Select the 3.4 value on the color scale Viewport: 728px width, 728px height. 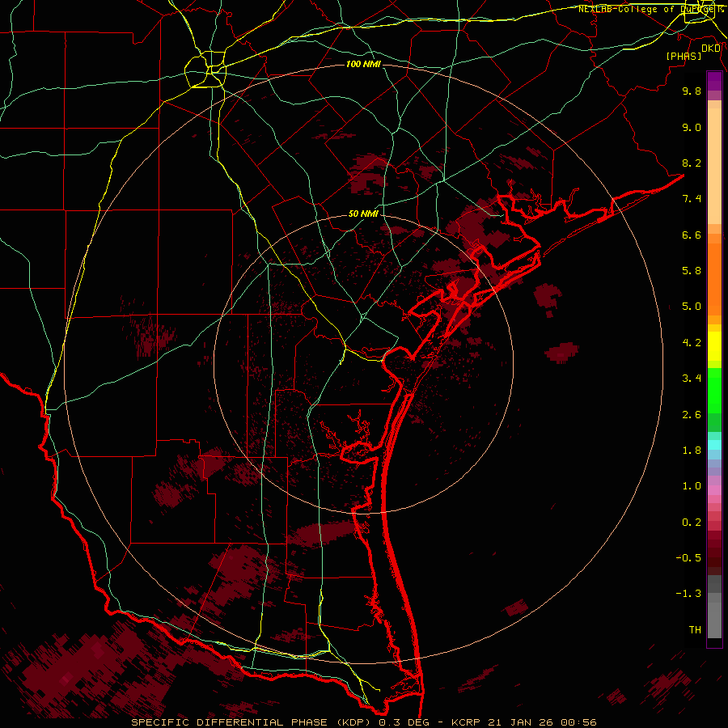(x=692, y=379)
